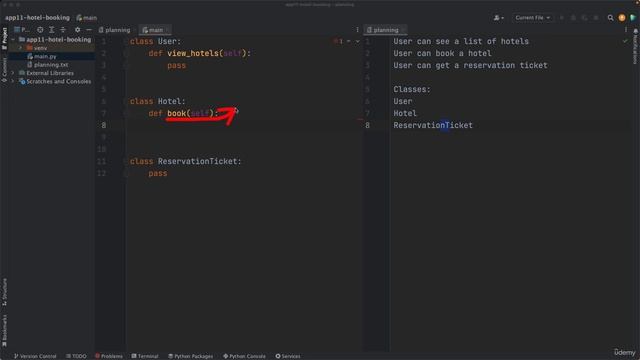Expand External Libraries node
The height and width of the screenshot is (360, 640).
[x=13, y=73]
